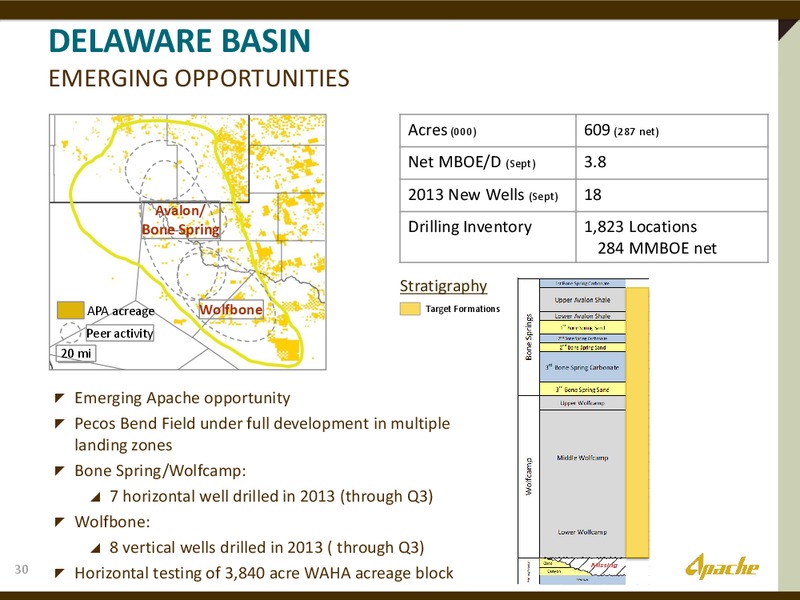Click the '1,823 Locations' text

point(640,227)
